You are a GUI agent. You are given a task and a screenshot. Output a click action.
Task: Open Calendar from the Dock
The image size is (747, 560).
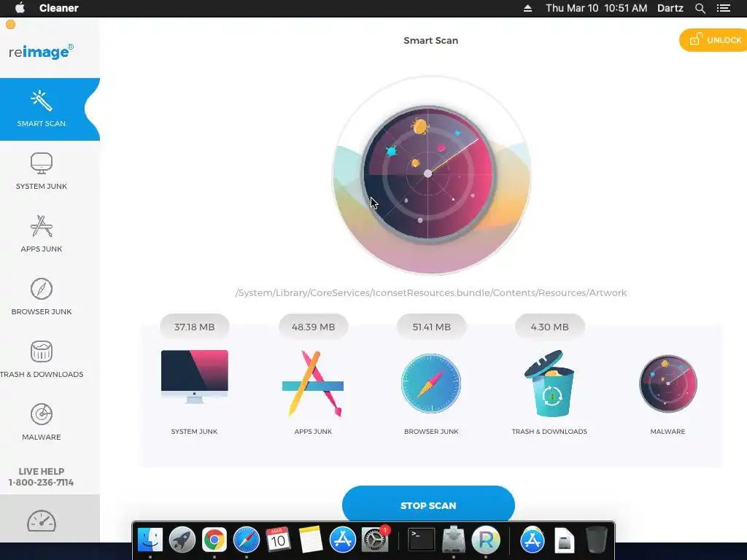[x=278, y=540]
